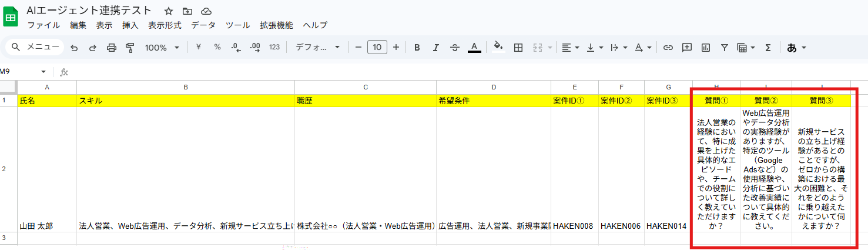Select the 職歴 header cell
868x250 pixels.
coord(366,101)
